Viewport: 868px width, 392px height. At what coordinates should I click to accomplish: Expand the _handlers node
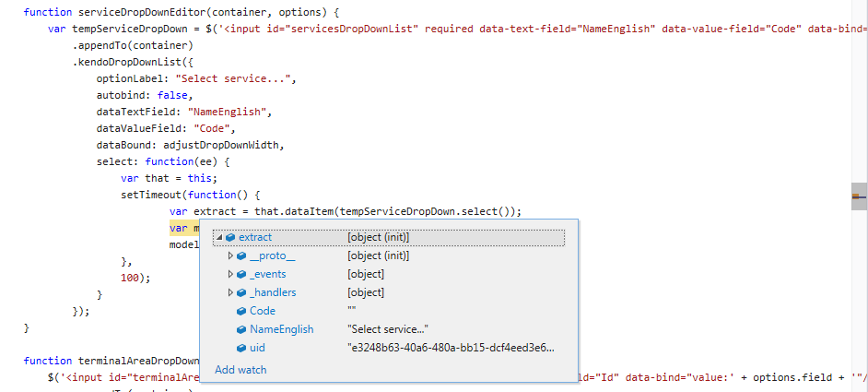[230, 292]
